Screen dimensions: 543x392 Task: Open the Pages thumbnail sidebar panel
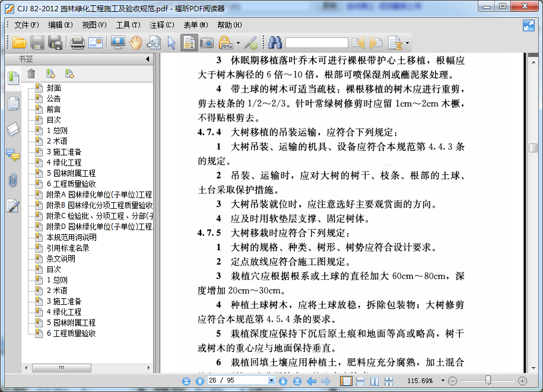coord(13,103)
